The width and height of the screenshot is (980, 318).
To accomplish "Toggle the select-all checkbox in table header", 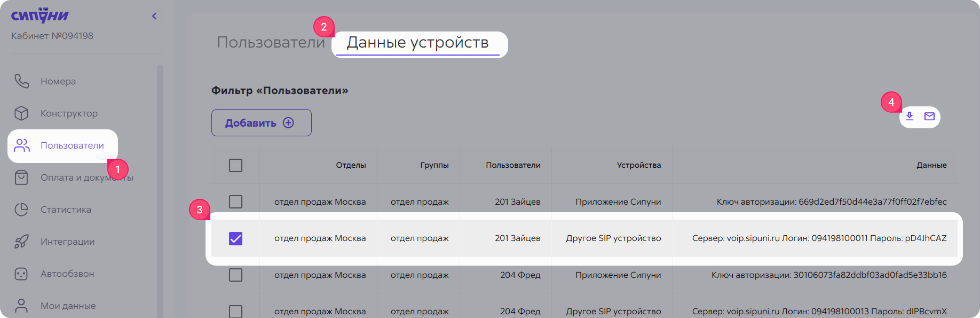I will [235, 165].
